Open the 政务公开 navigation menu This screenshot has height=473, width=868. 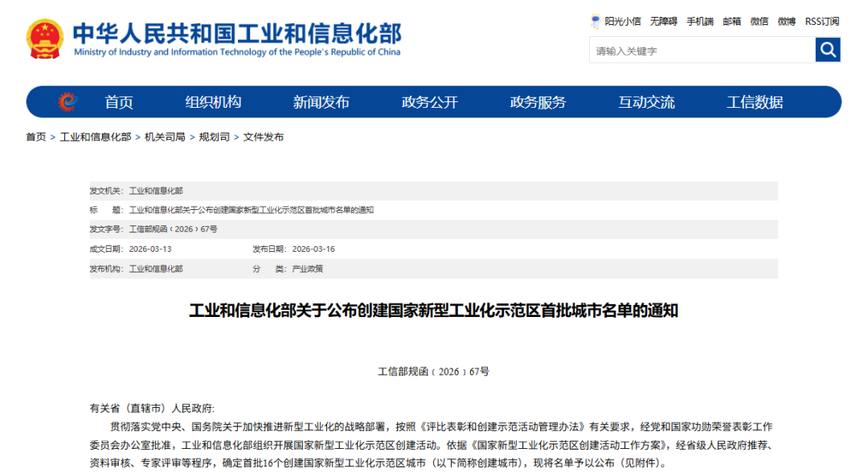[429, 102]
